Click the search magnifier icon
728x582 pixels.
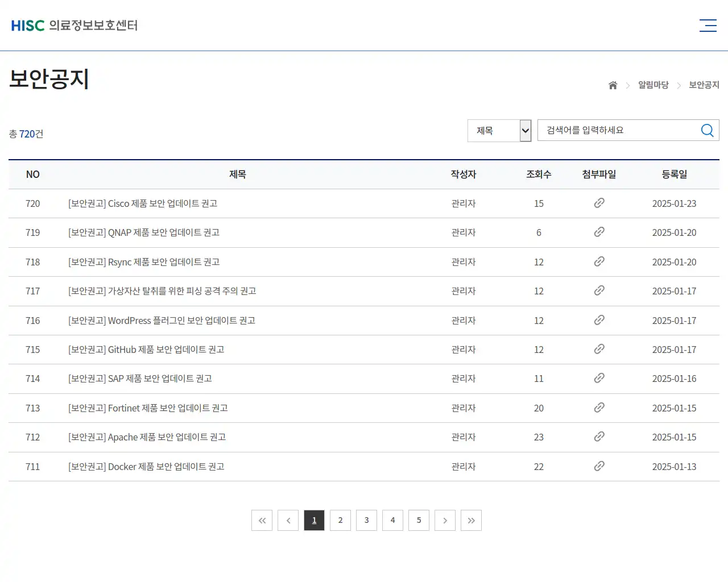tap(707, 130)
